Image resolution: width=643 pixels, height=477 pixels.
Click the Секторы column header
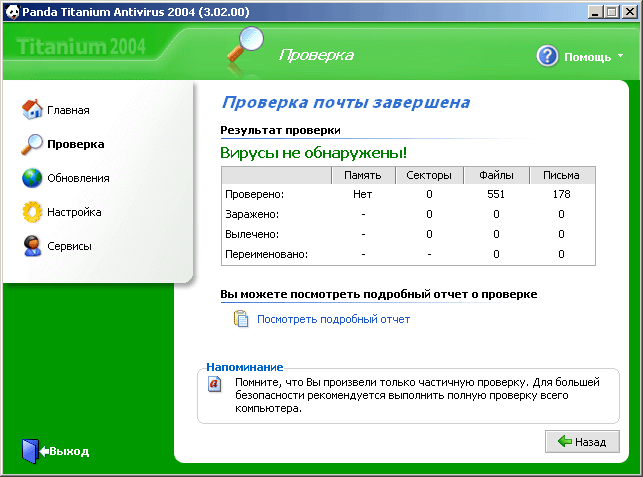pos(429,175)
